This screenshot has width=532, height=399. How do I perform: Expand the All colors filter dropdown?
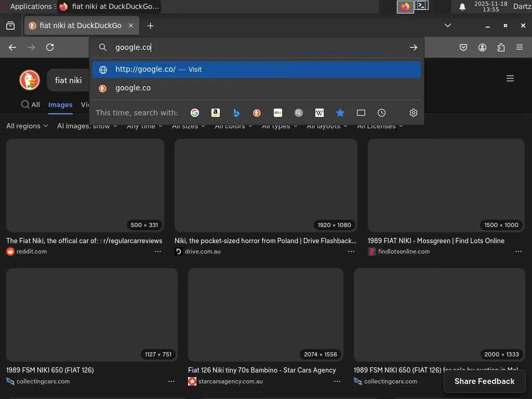[x=233, y=126]
